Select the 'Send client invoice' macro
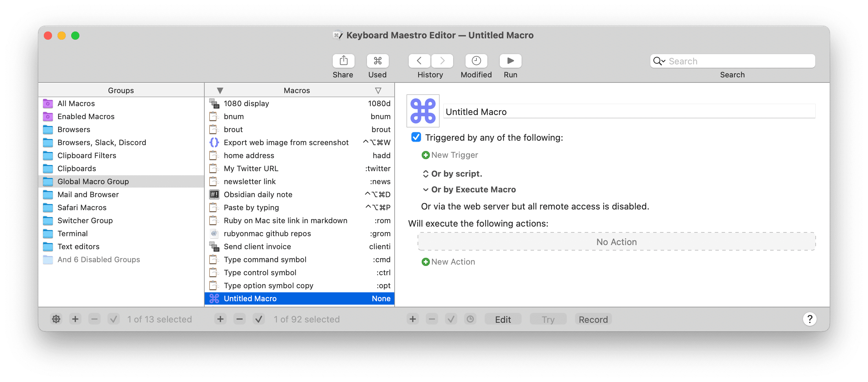The height and width of the screenshot is (382, 868). 299,246
